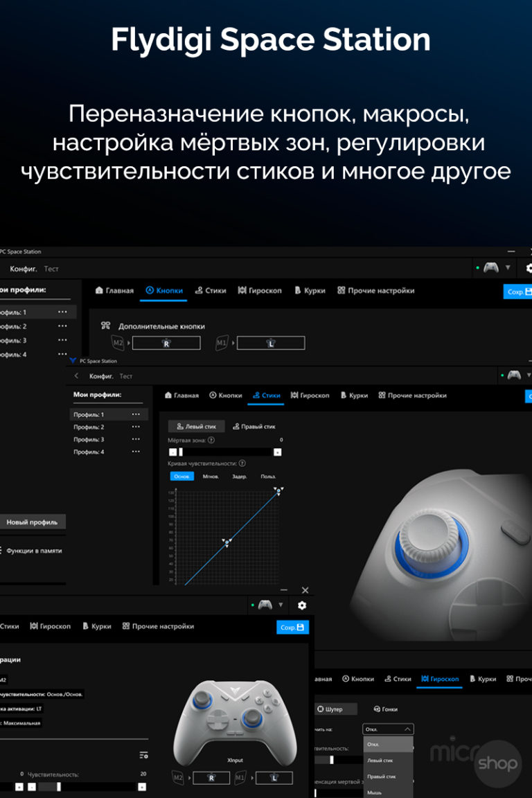Choose Правый стик from the open dropdown list
Screen dimensions: 532x798
(x=388, y=777)
